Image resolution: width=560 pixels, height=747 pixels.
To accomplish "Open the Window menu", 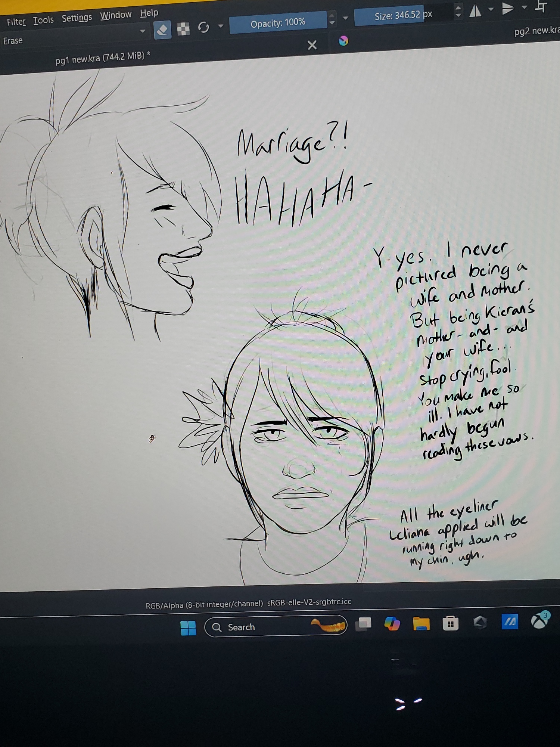I will click(116, 15).
